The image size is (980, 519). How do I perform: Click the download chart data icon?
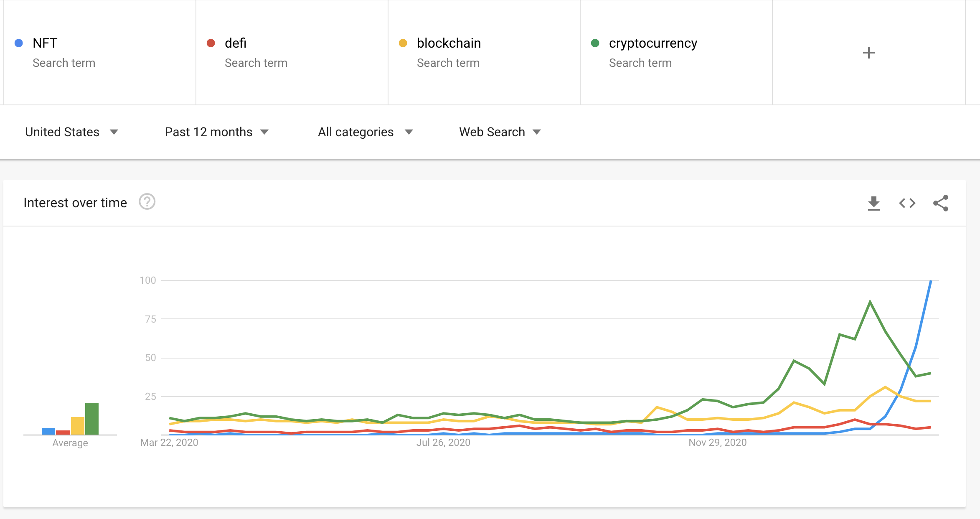pyautogui.click(x=873, y=204)
